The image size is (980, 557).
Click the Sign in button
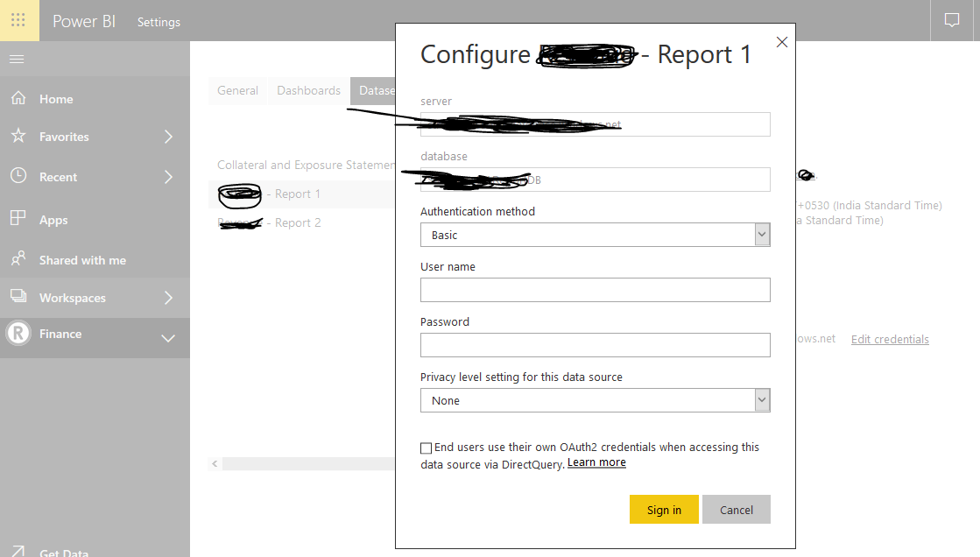click(x=664, y=510)
